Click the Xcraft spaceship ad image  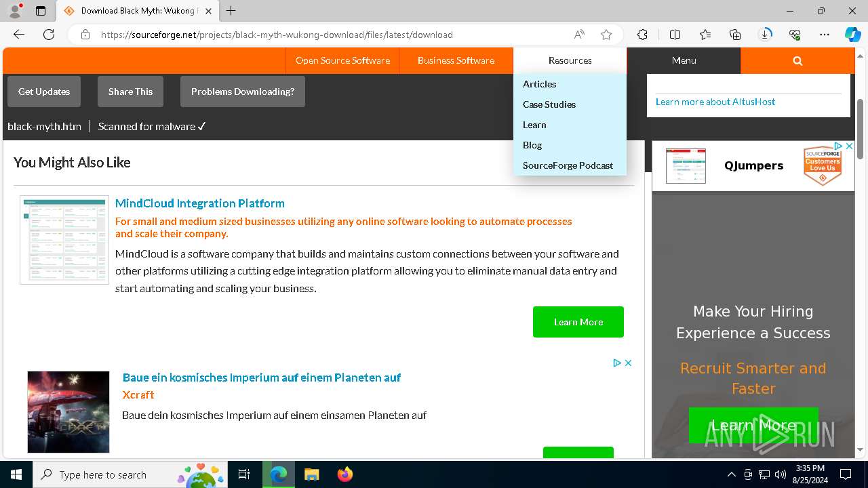[68, 412]
